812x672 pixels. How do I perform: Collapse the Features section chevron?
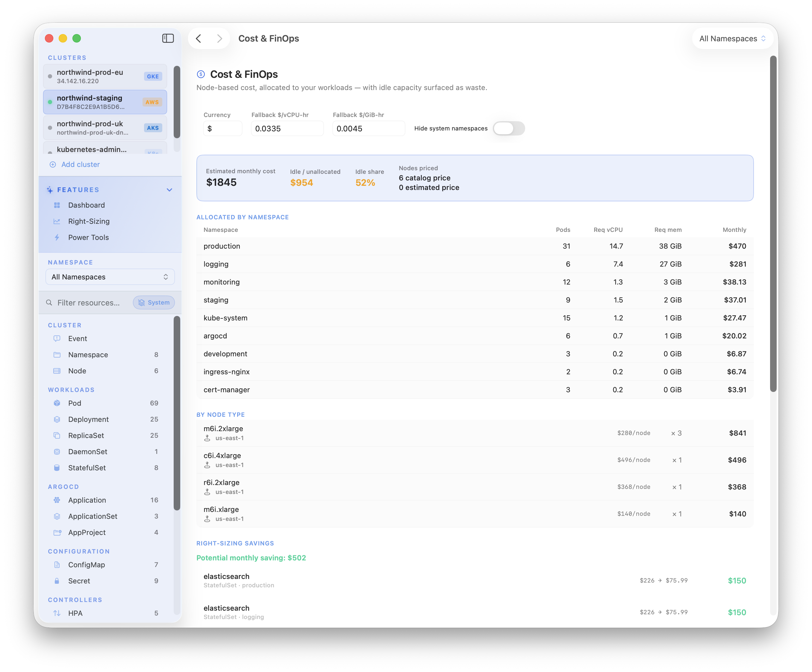coord(169,190)
